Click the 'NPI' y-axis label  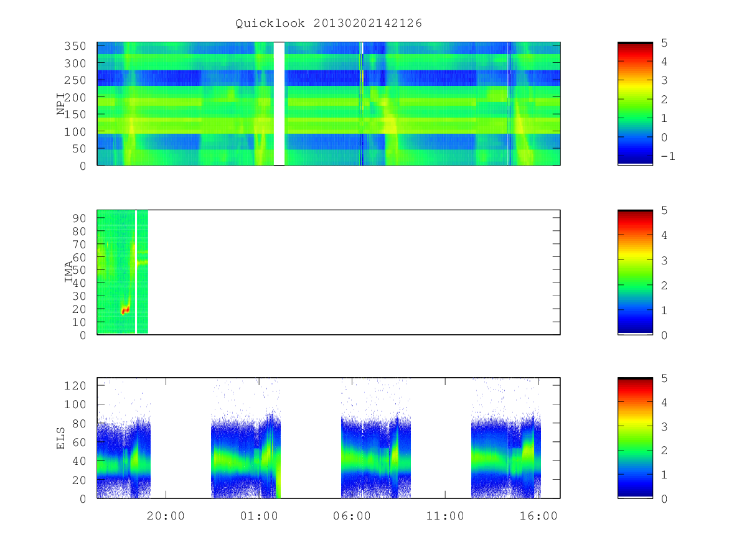coord(61,104)
